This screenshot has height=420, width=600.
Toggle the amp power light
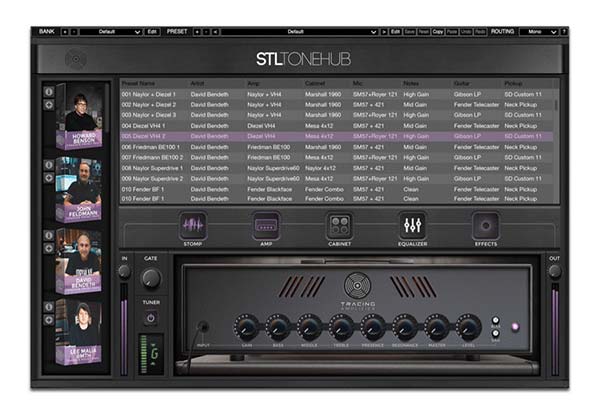(x=515, y=327)
